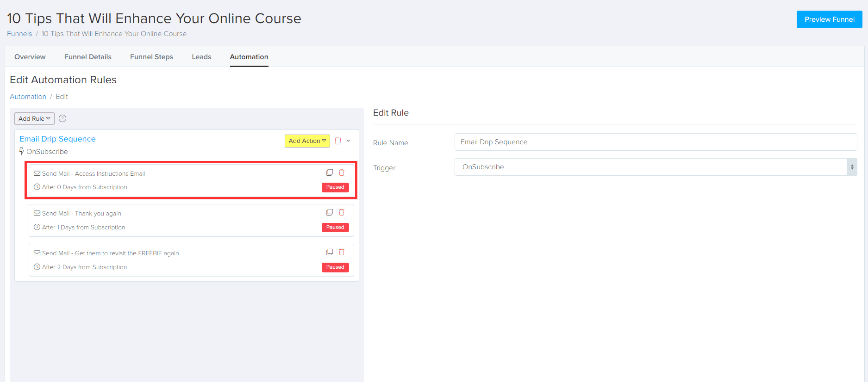Open help icon next to Add Rule
The image size is (868, 382).
point(62,118)
